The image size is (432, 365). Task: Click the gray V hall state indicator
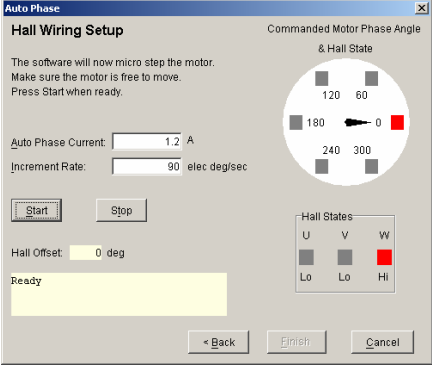coord(345,257)
